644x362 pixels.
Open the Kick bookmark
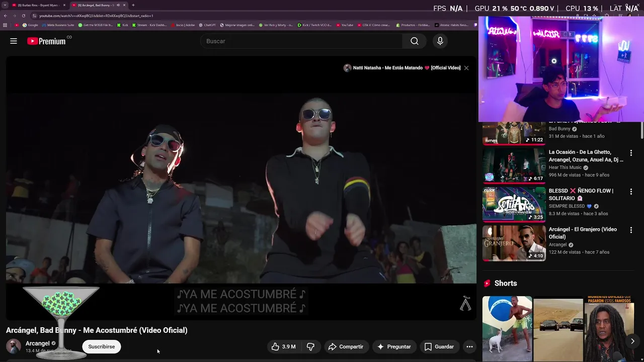[x=123, y=25]
